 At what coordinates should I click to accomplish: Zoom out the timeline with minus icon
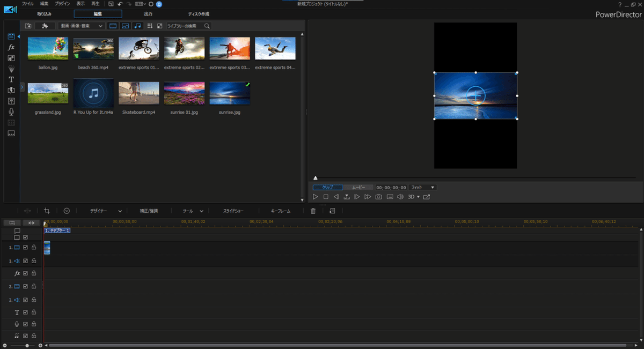(5, 345)
